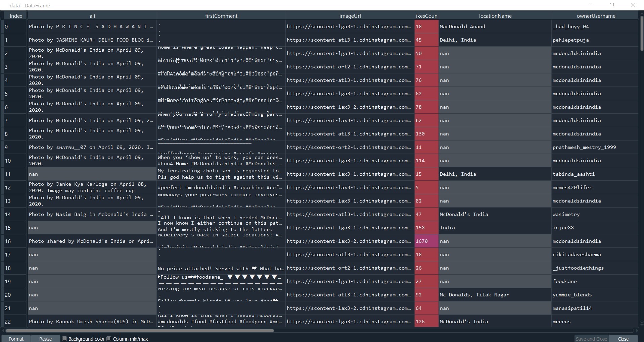Click the location cell 'MacDonald Anand'

coord(495,26)
